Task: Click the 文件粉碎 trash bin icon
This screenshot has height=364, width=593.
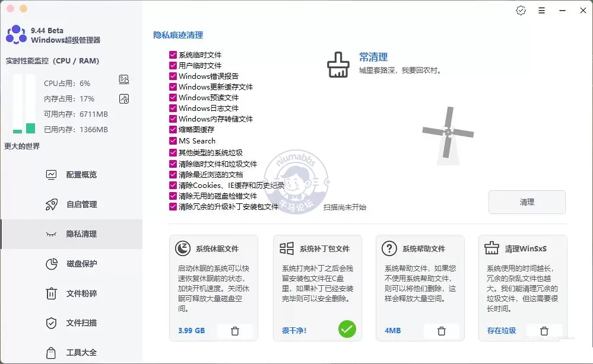Action: (51, 293)
